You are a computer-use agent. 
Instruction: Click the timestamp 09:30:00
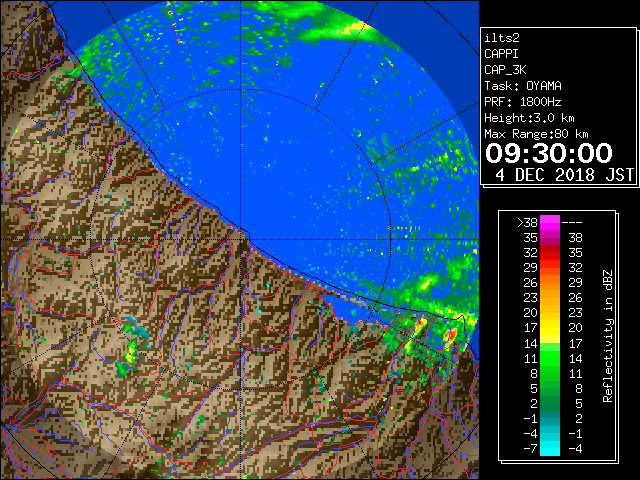click(x=549, y=153)
